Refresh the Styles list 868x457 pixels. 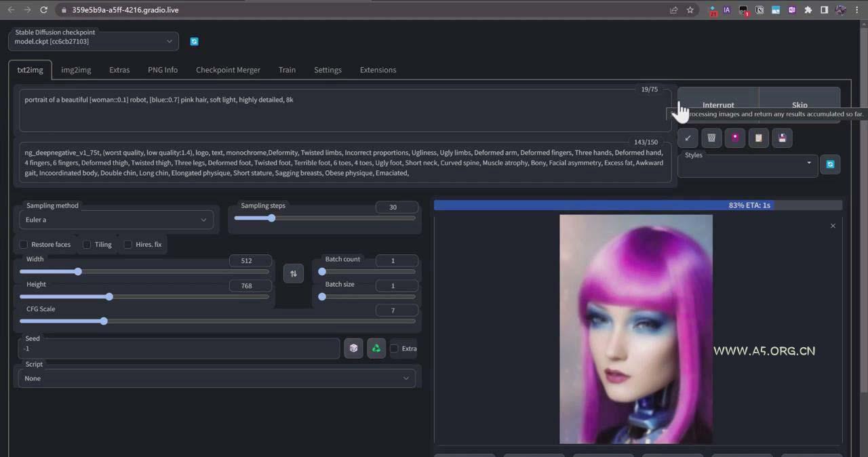pyautogui.click(x=830, y=164)
